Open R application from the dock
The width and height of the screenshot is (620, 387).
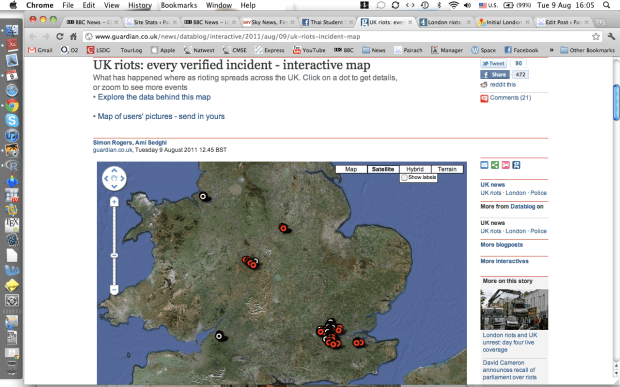point(12,166)
